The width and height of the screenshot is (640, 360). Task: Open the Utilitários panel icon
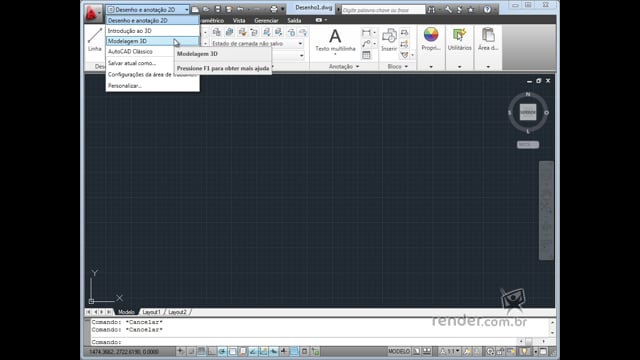coord(459,39)
